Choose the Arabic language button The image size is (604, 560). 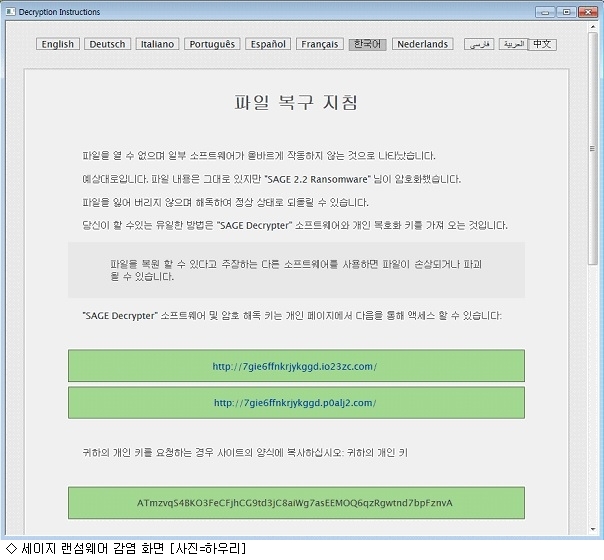[513, 44]
